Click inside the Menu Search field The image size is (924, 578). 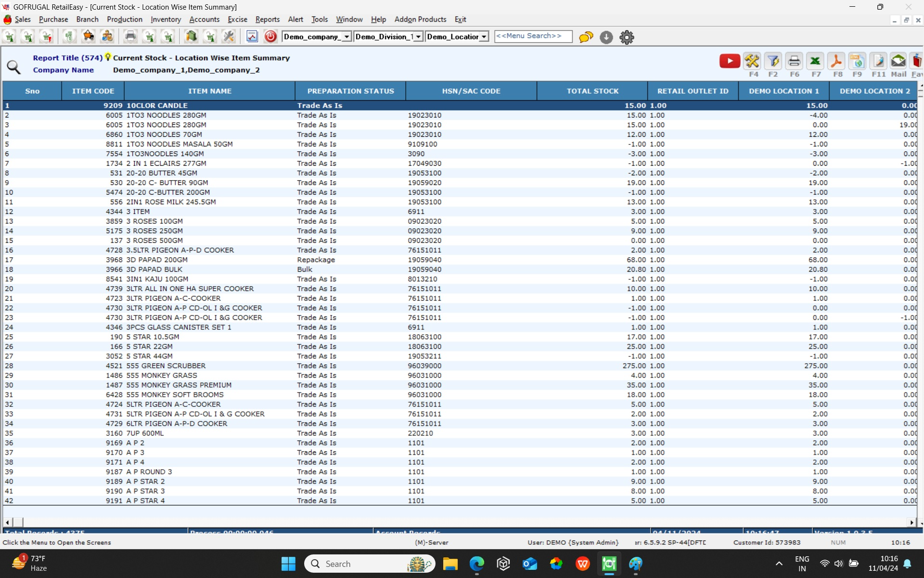tap(533, 36)
